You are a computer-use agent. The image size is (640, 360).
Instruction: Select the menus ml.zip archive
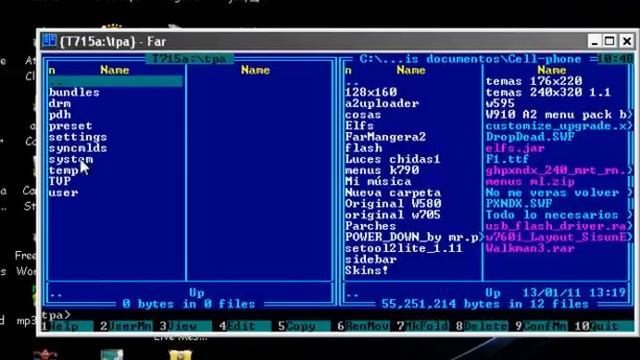click(530, 181)
